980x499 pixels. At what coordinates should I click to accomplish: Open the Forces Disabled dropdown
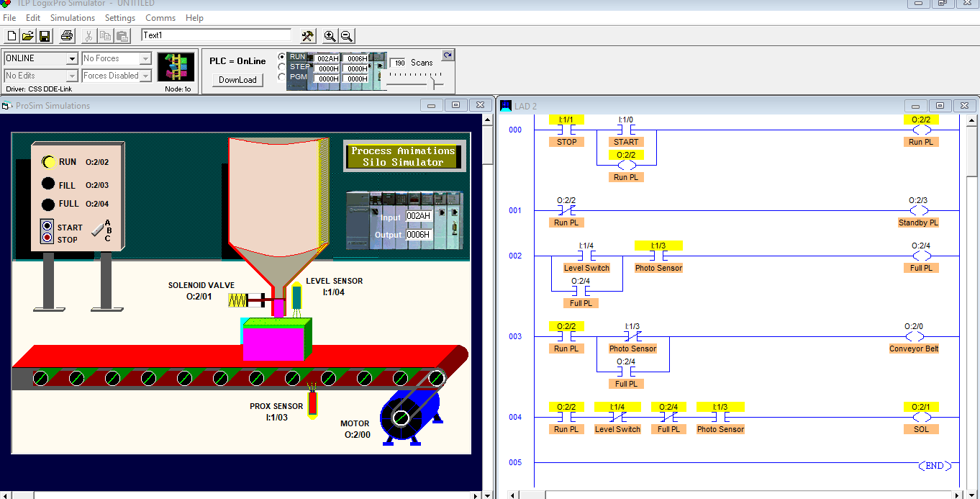coord(145,76)
